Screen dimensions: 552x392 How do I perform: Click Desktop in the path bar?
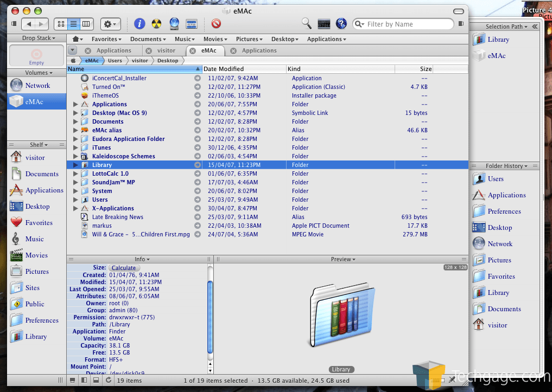coord(168,61)
